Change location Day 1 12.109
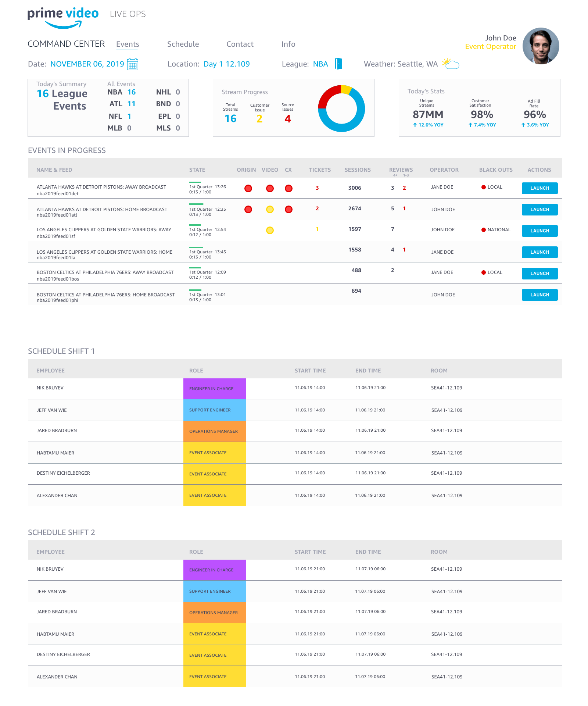The height and width of the screenshot is (706, 588). 227,64
